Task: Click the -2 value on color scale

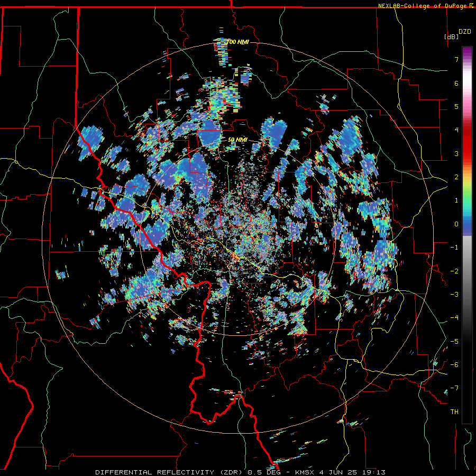Action: click(x=454, y=271)
